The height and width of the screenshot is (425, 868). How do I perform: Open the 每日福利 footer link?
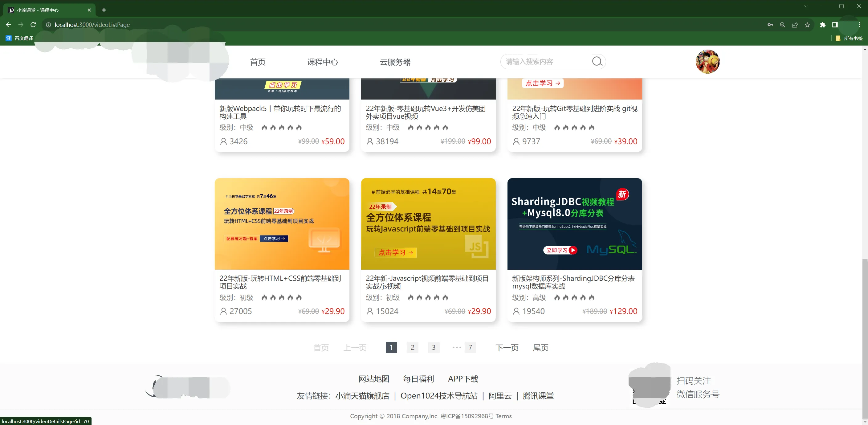[418, 379]
